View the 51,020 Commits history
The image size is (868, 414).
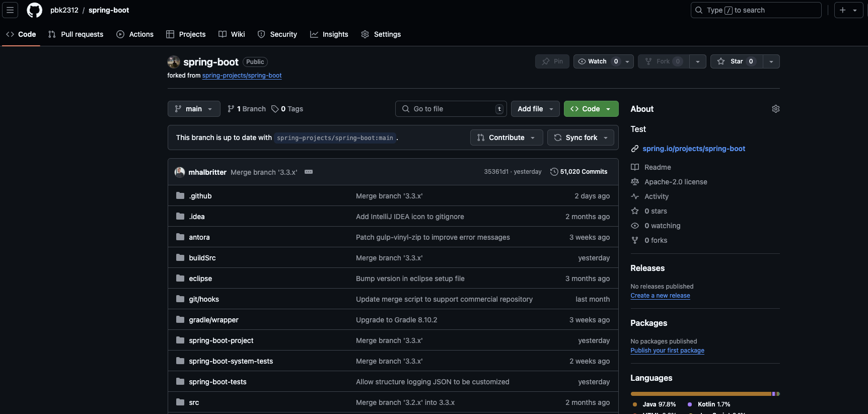click(x=578, y=172)
